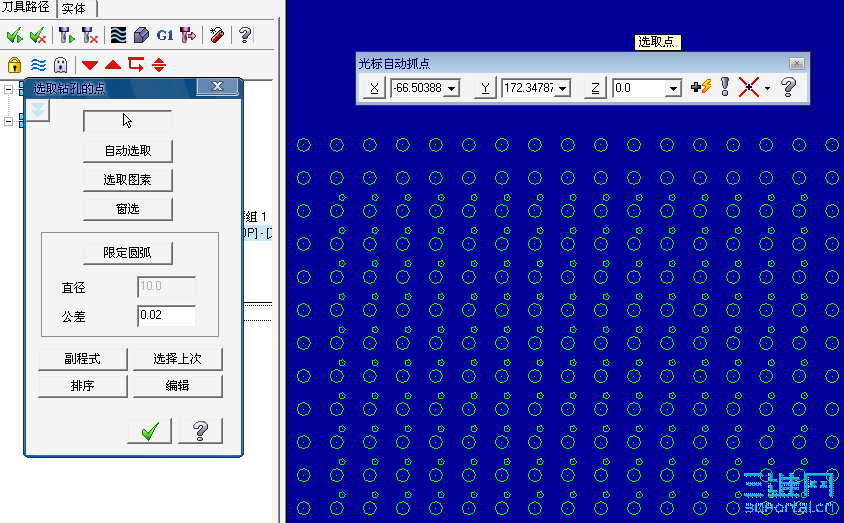Click the Y coordinate lock button
This screenshot has width=844, height=523.
(x=485, y=88)
